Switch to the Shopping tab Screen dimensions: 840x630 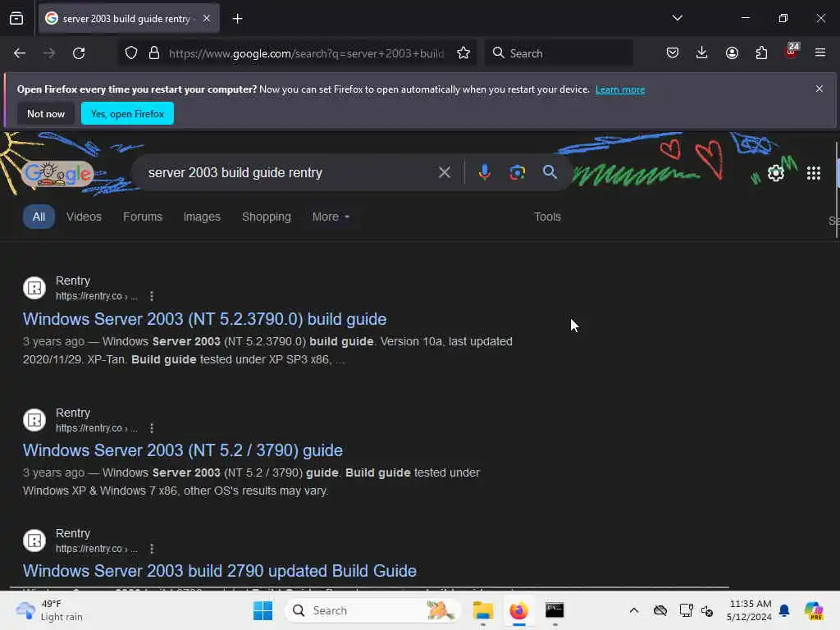(x=267, y=217)
